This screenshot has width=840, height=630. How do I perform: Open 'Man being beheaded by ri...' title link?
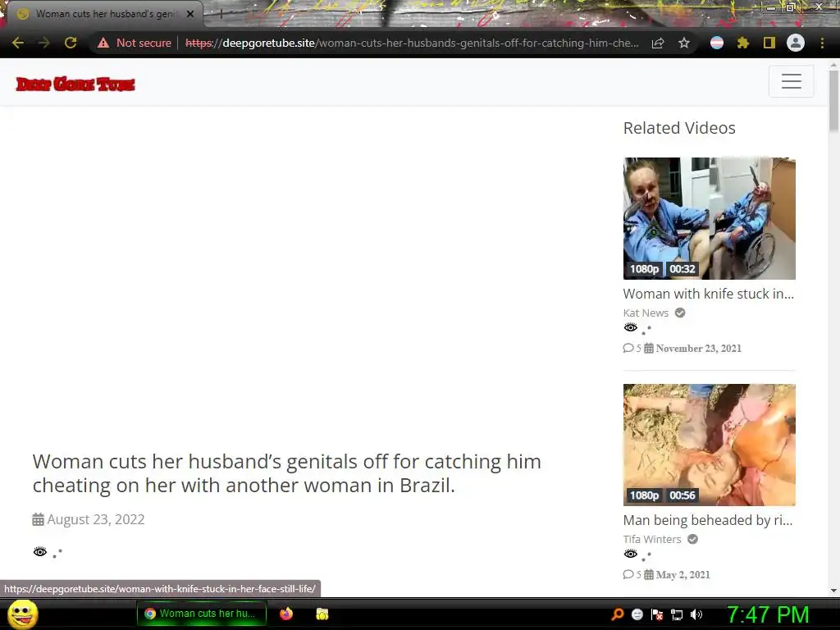point(708,520)
